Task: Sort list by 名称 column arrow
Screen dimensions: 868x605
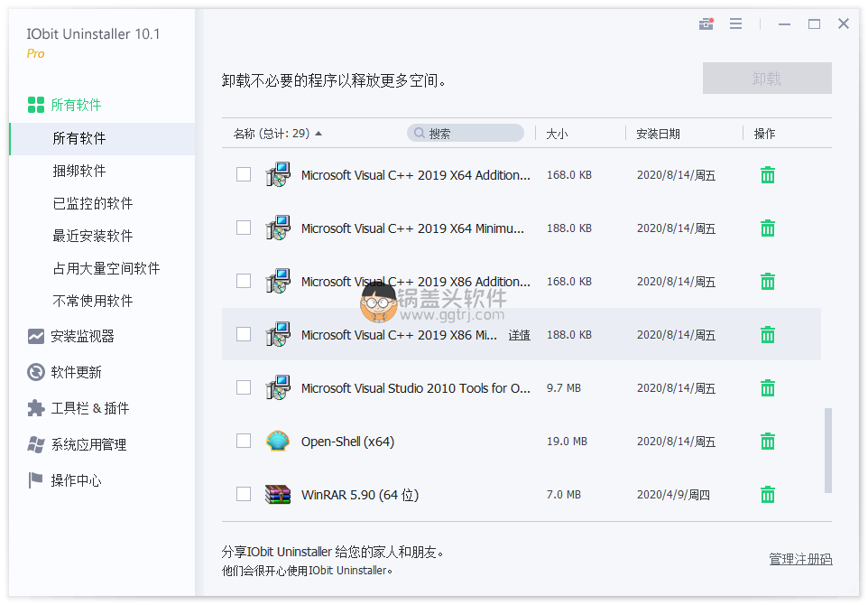Action: [319, 134]
